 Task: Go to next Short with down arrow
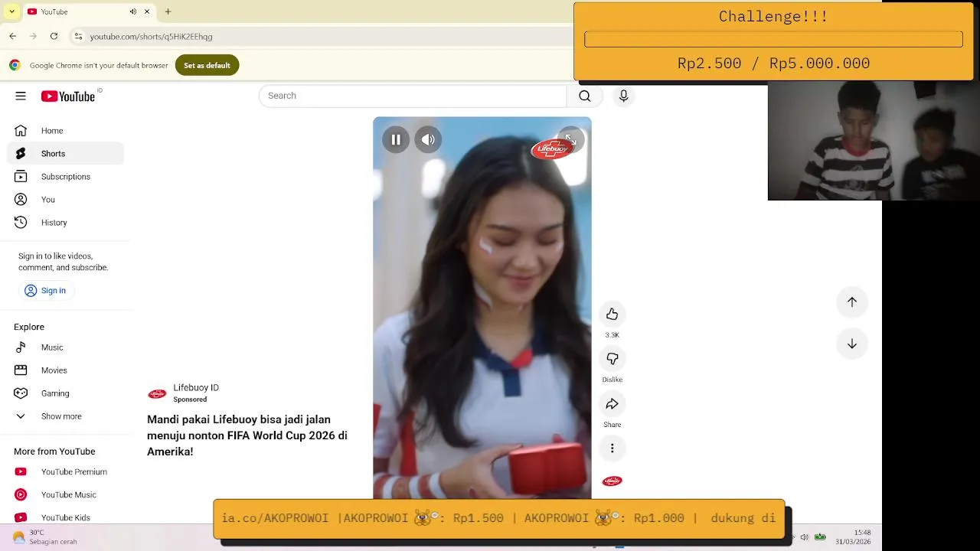(x=851, y=344)
